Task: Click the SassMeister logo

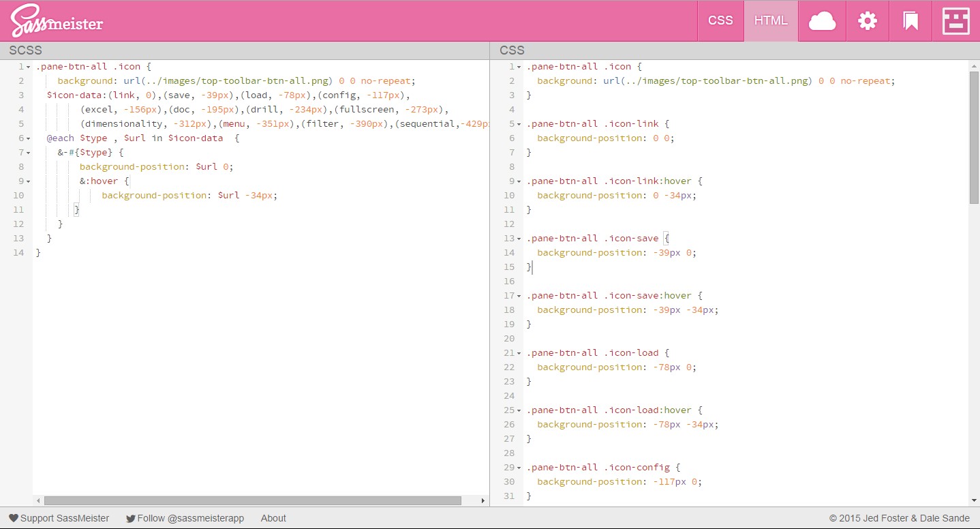Action: [57, 21]
